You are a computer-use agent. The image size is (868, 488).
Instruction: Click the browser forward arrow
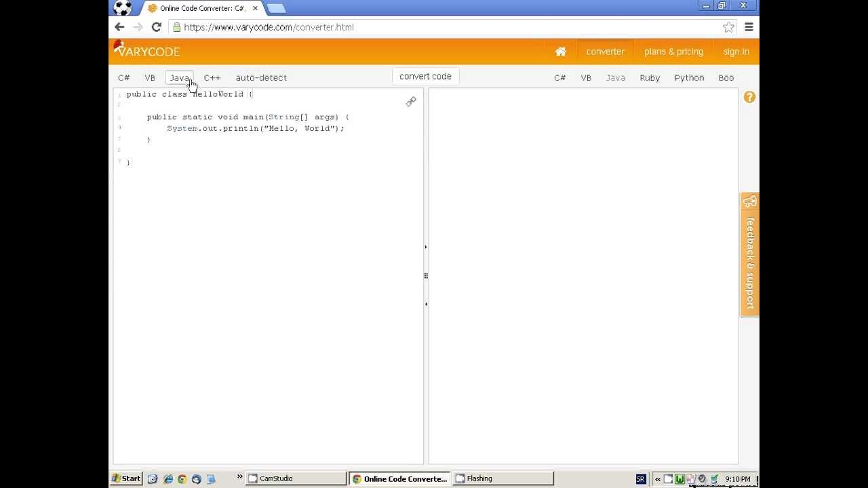point(138,27)
